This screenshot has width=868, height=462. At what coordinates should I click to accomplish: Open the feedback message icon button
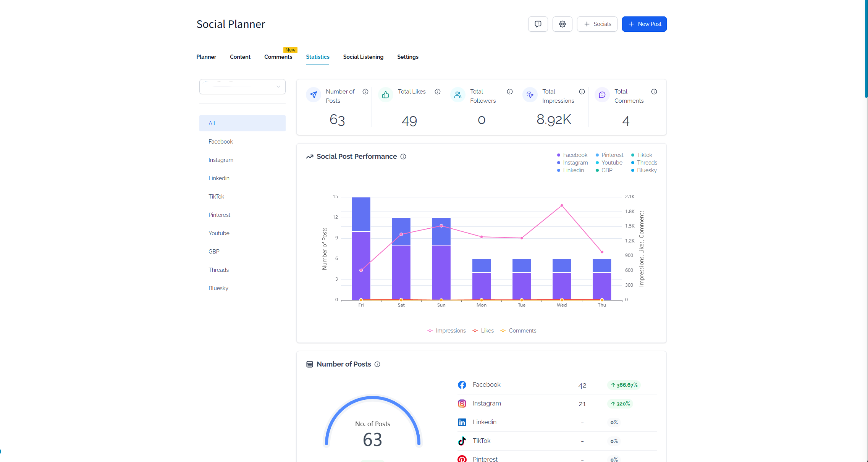[538, 24]
